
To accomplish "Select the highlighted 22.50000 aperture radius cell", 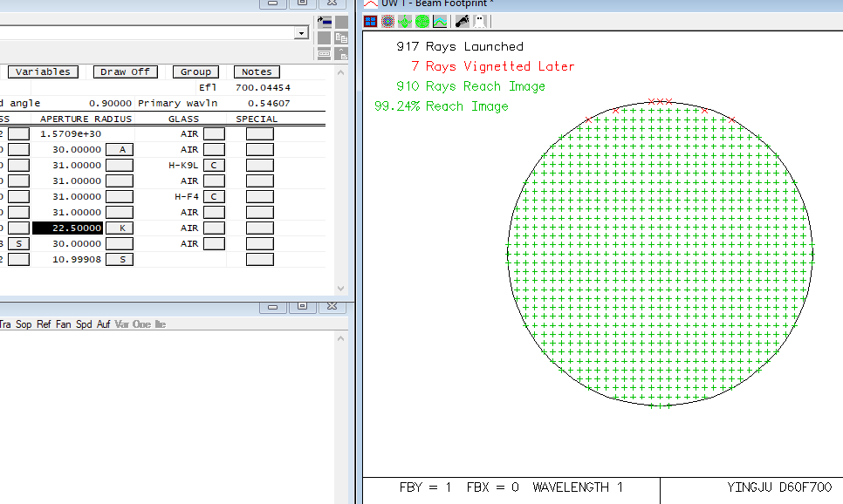I will [68, 228].
